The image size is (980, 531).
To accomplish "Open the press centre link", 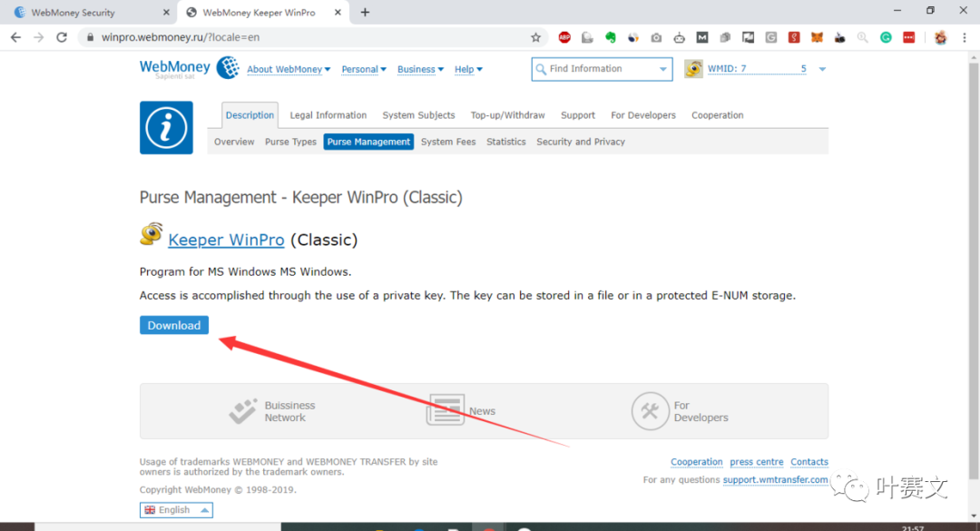I will 756,462.
